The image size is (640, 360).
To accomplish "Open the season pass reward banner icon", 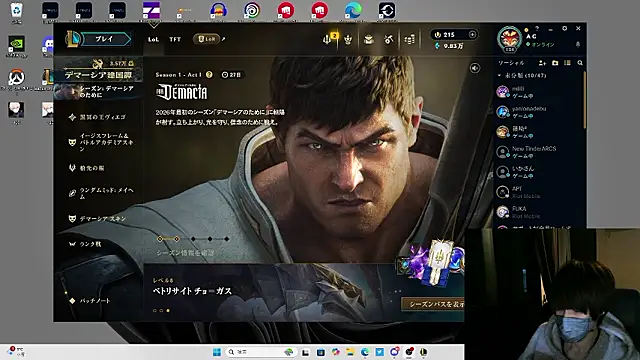I will coord(439,262).
